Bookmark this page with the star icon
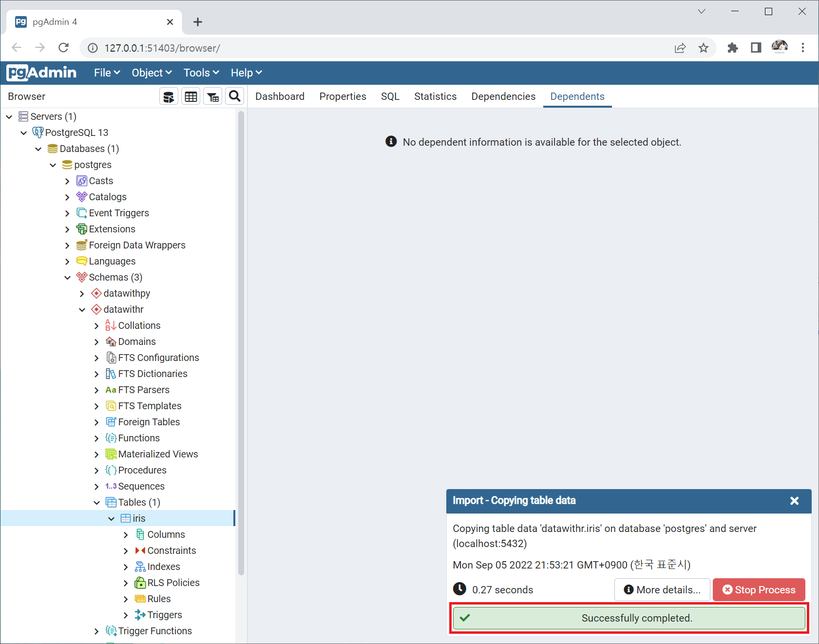819x644 pixels. pos(703,48)
